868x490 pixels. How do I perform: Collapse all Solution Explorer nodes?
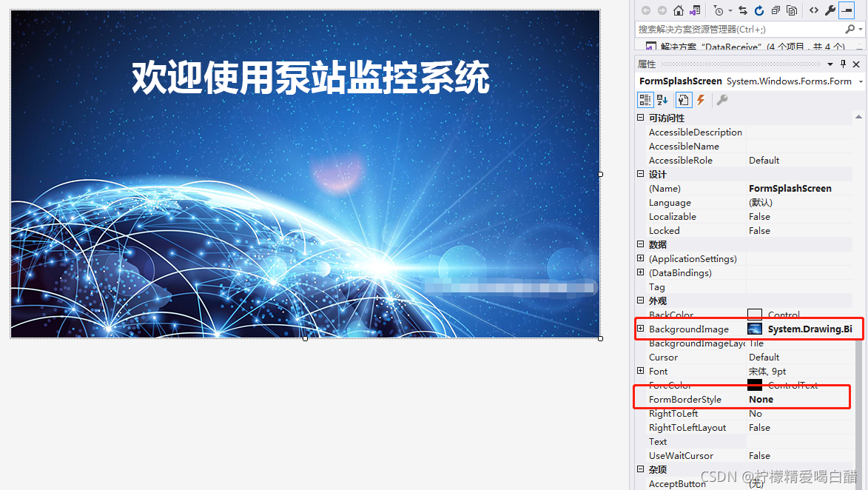(776, 10)
